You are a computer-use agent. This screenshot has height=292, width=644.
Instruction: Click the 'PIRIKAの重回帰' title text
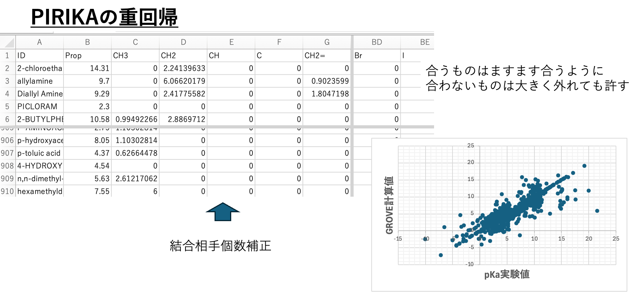pyautogui.click(x=104, y=17)
